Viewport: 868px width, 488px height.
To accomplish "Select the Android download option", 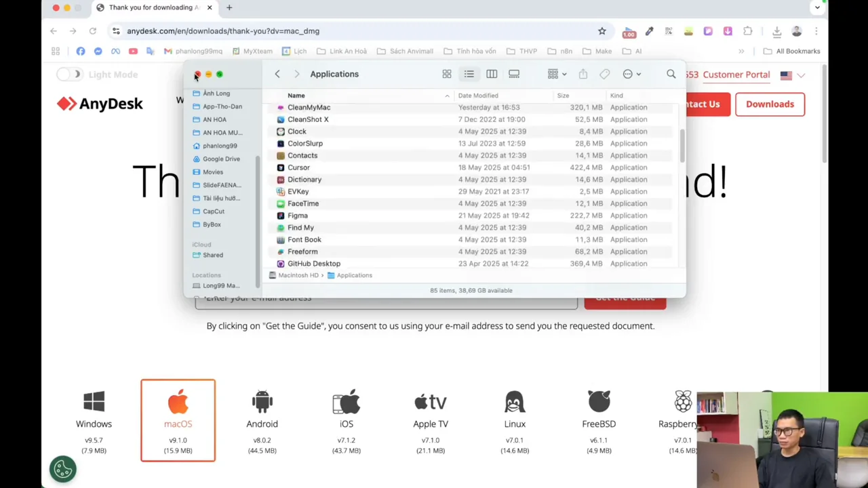I will (x=262, y=420).
